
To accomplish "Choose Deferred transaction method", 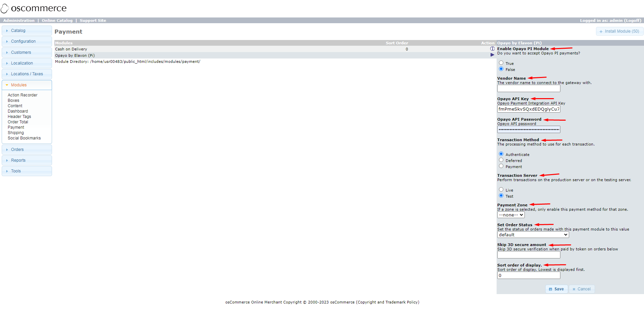I will (x=501, y=160).
